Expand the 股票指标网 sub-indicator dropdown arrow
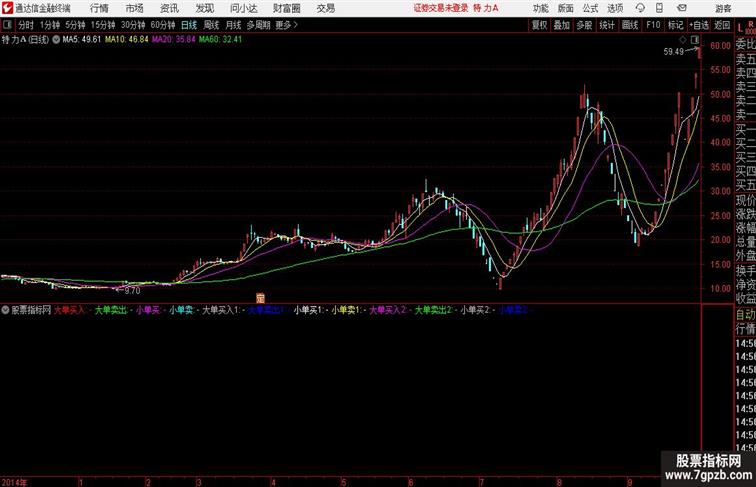The height and width of the screenshot is (487, 756). click(x=5, y=310)
